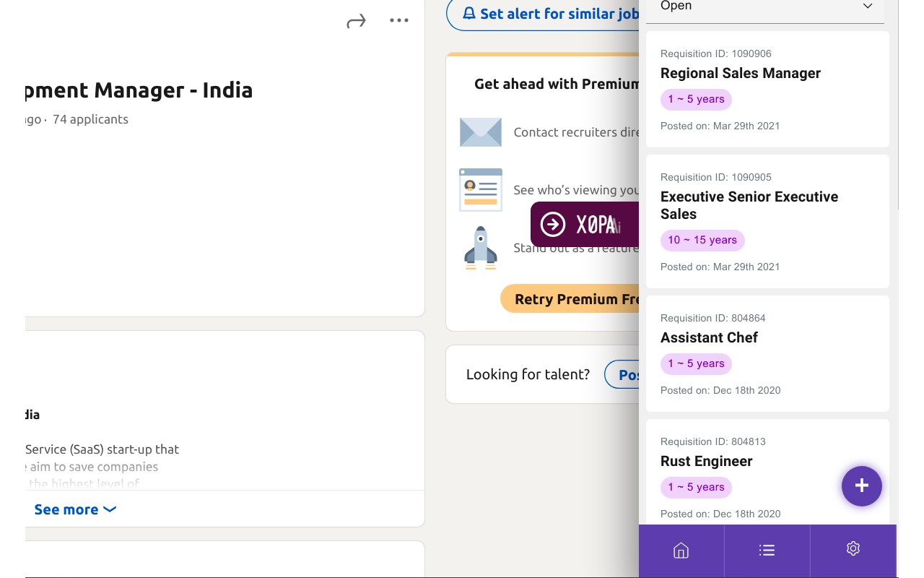Click 1 ~ 5 years tag under Regional Sales Manager
924x578 pixels.
(x=696, y=100)
